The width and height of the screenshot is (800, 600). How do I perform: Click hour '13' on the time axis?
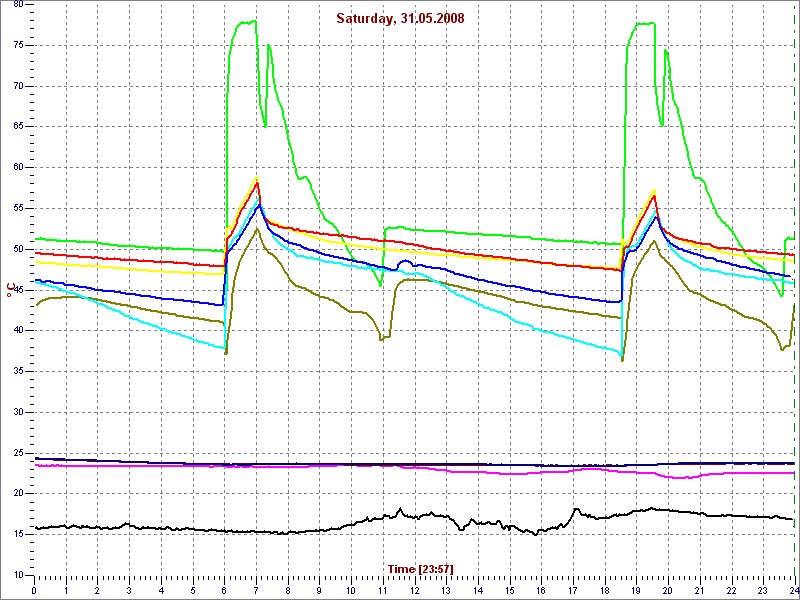[x=446, y=591]
